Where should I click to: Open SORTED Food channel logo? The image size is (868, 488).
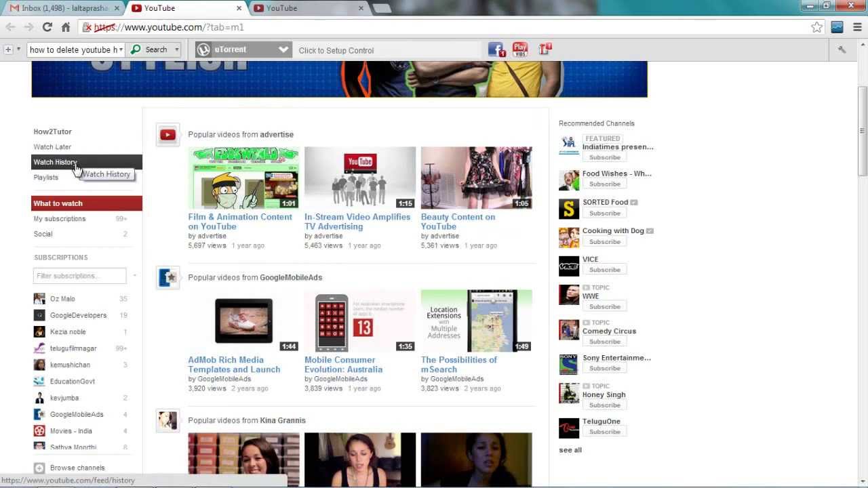pyautogui.click(x=569, y=209)
